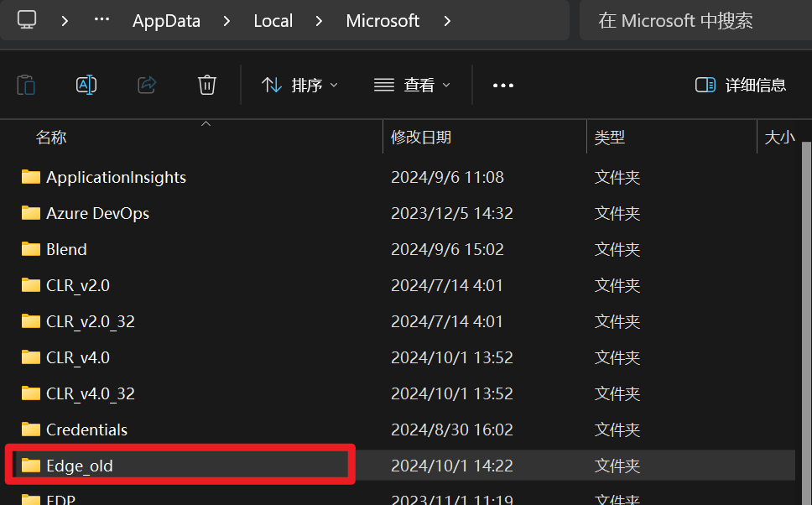The height and width of the screenshot is (505, 812).
Task: Select the Azure DevOps folder
Action: (97, 213)
